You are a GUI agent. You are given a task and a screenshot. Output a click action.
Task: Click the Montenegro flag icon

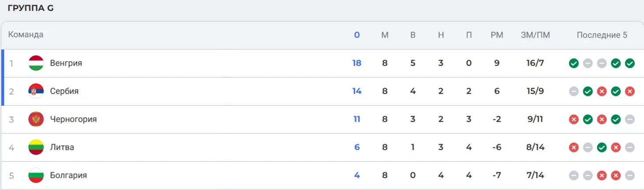(x=36, y=119)
